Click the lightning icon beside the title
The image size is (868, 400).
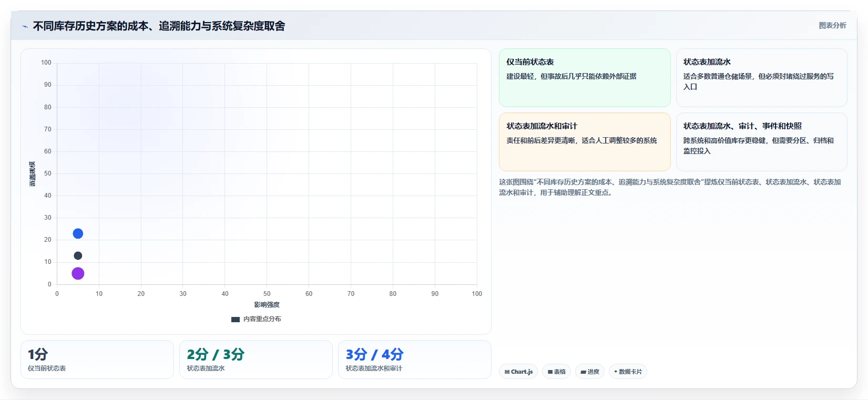tap(25, 26)
